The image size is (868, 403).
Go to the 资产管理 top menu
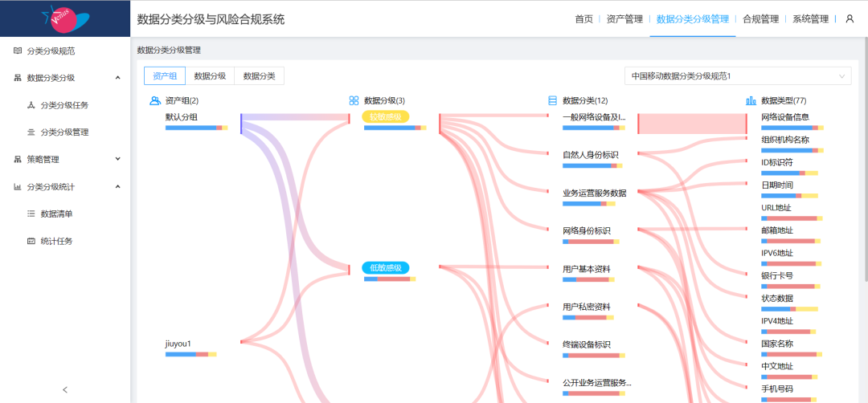624,19
